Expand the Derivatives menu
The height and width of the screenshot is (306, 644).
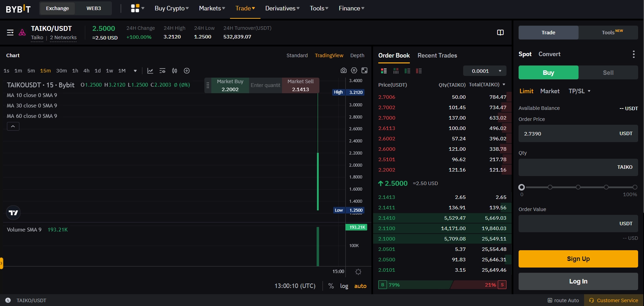coord(282,8)
